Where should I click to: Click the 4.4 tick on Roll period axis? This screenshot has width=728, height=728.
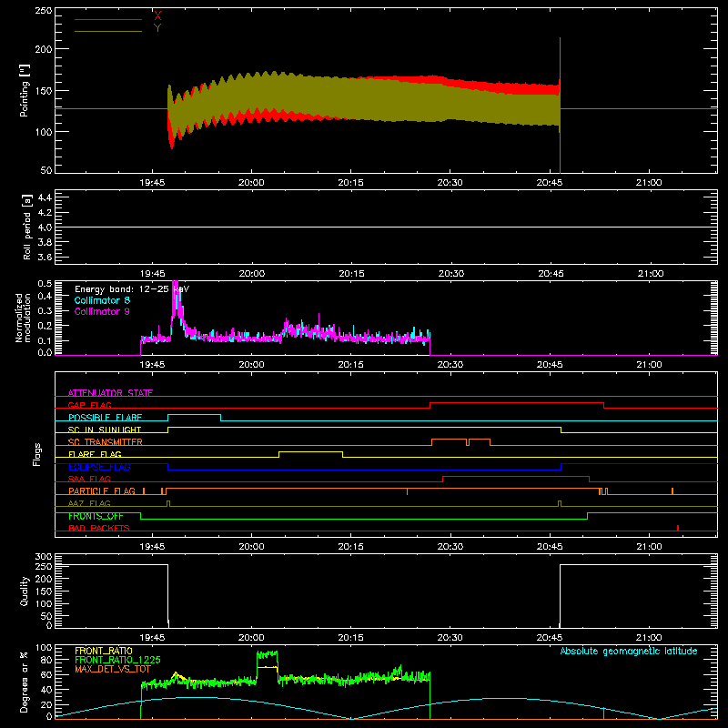pyautogui.click(x=45, y=197)
